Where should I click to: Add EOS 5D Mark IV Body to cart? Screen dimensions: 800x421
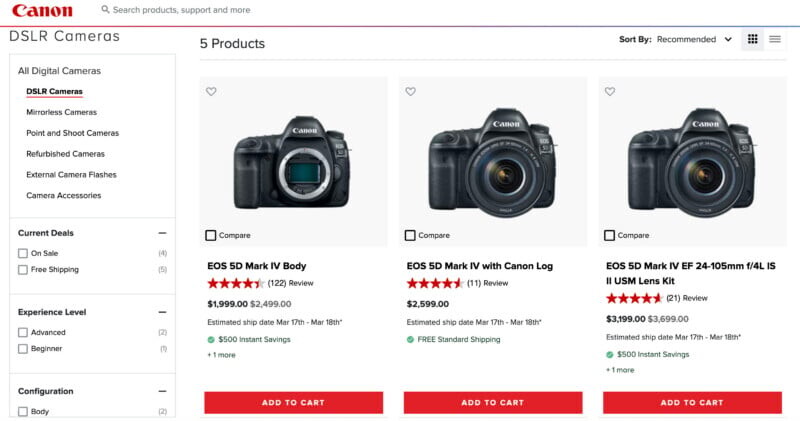(293, 402)
